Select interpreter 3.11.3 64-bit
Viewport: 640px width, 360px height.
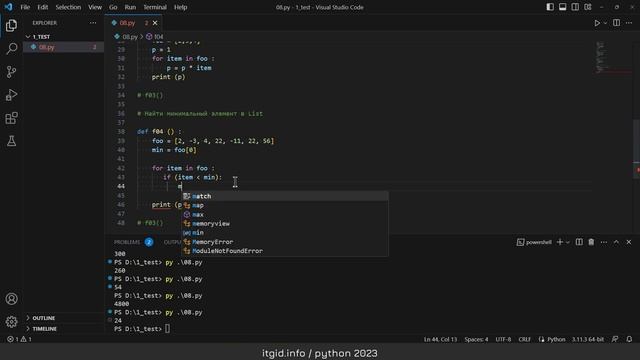pos(588,339)
